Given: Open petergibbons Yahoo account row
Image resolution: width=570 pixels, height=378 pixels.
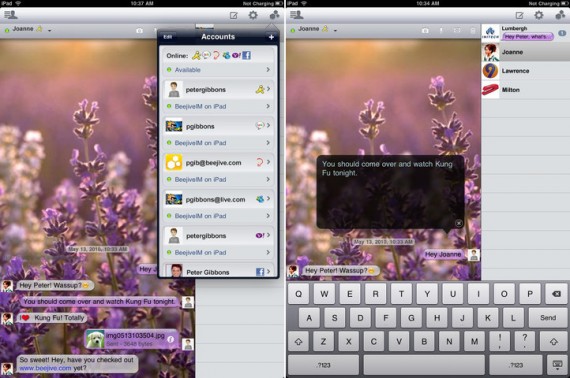Looking at the screenshot, I should [218, 236].
